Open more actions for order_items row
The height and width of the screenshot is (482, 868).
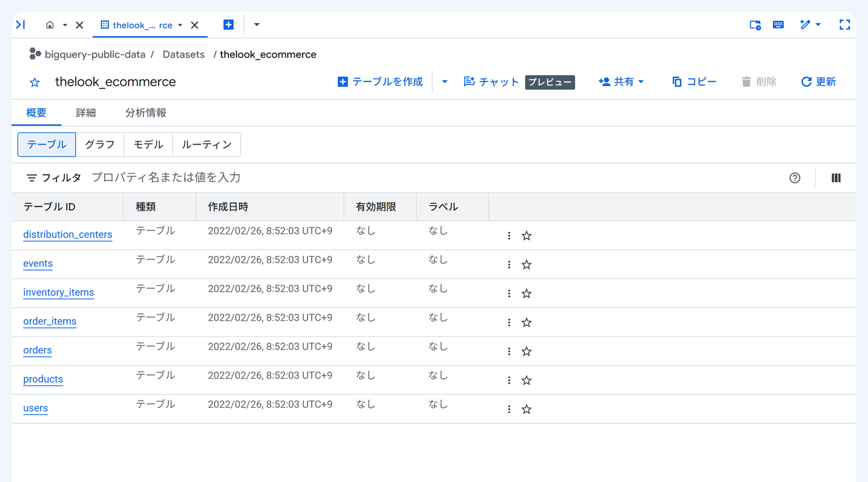pyautogui.click(x=509, y=322)
